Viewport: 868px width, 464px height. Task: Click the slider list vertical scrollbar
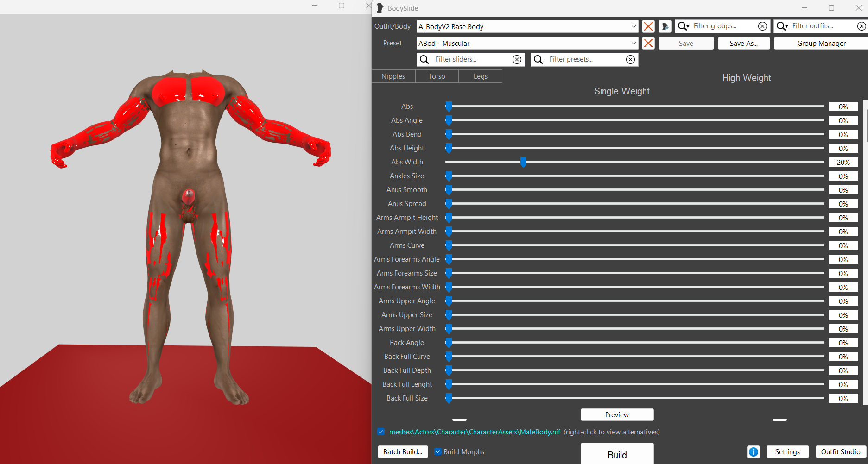[866, 252]
